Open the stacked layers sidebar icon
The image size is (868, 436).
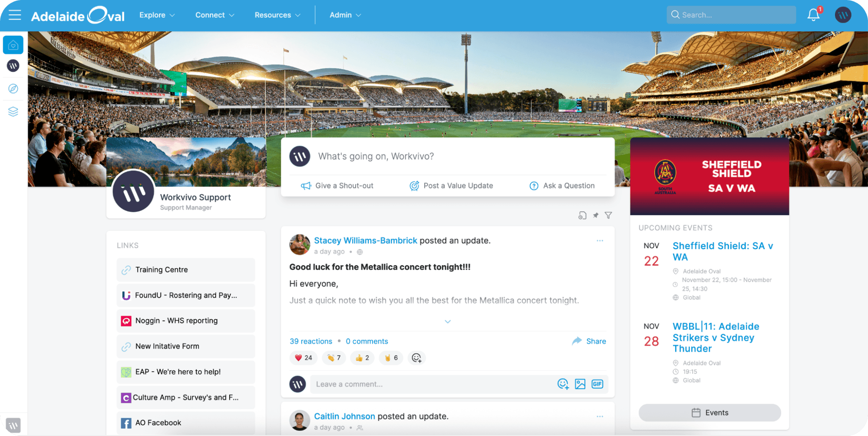coord(13,112)
